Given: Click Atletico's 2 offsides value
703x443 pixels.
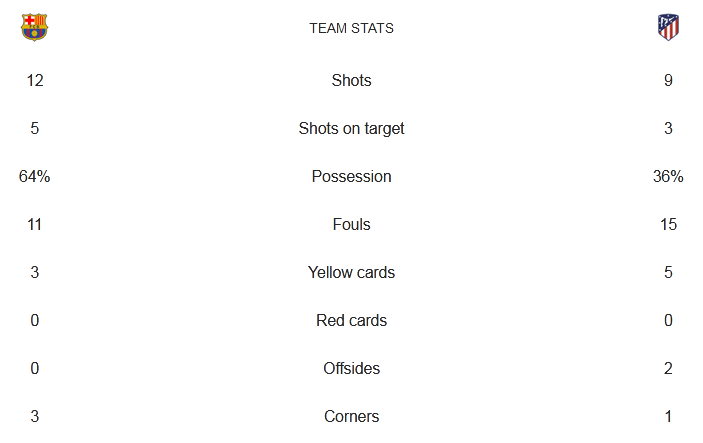Looking at the screenshot, I should click(x=668, y=368).
